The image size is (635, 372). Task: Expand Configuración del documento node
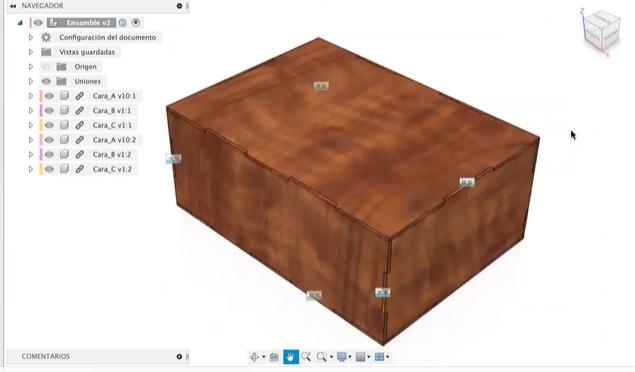coord(31,37)
